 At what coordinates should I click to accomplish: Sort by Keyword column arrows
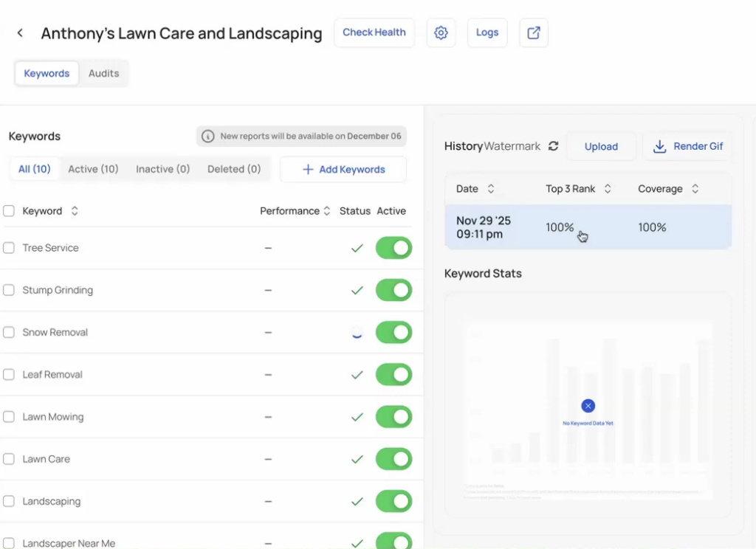pyautogui.click(x=75, y=211)
